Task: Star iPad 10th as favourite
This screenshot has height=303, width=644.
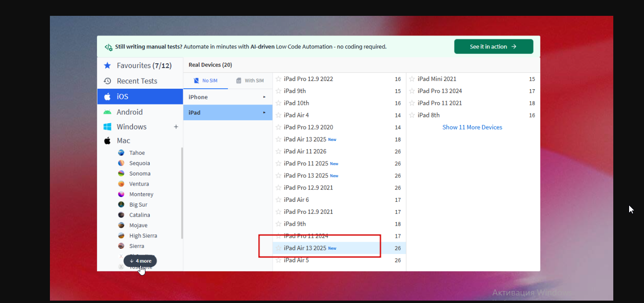Action: tap(278, 103)
